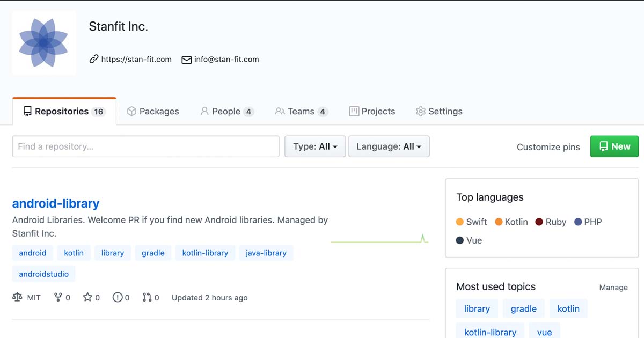This screenshot has width=644, height=338.
Task: Expand the Language: All filter dropdown
Action: tap(389, 146)
